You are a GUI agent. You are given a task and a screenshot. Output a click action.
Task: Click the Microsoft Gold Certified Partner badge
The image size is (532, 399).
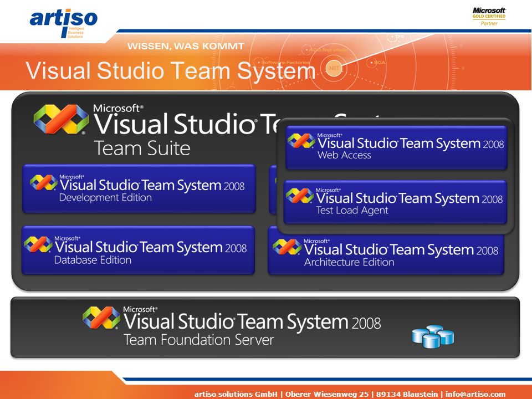point(489,17)
